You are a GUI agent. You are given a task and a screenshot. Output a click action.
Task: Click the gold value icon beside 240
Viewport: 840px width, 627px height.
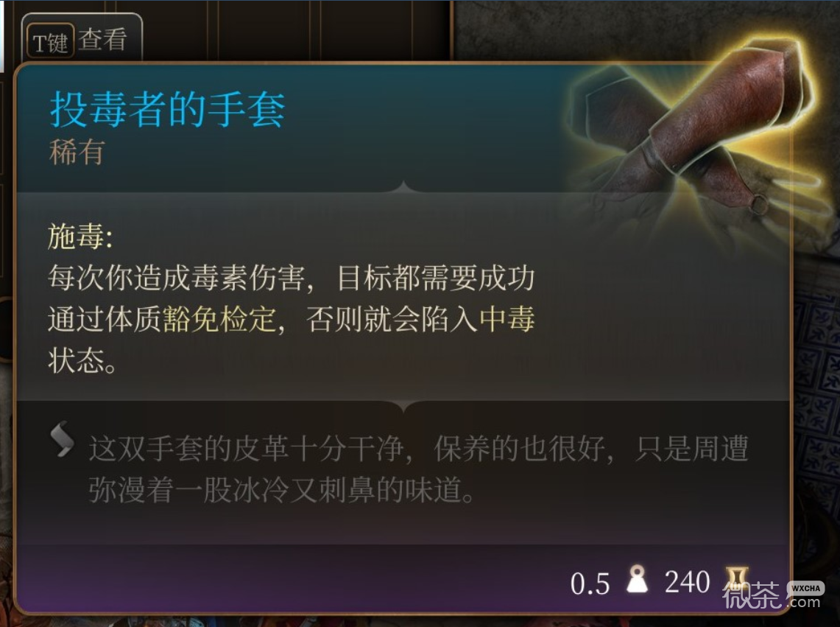[736, 579]
